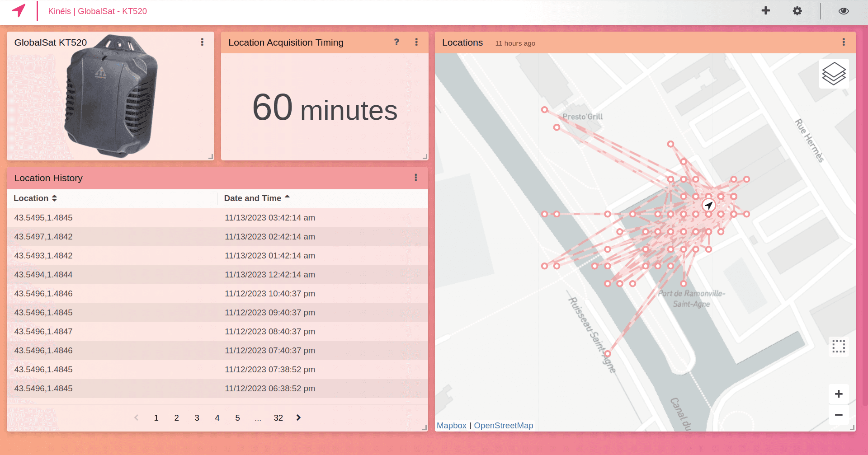Image resolution: width=868 pixels, height=455 pixels.
Task: Zoom in on the Locations map
Action: point(839,394)
